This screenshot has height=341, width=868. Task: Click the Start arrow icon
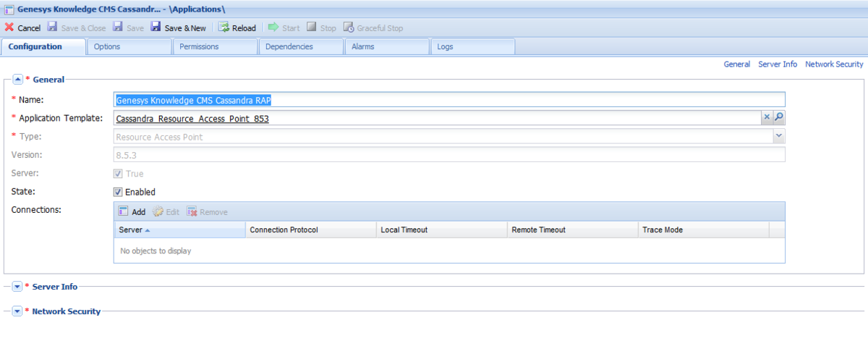point(273,28)
